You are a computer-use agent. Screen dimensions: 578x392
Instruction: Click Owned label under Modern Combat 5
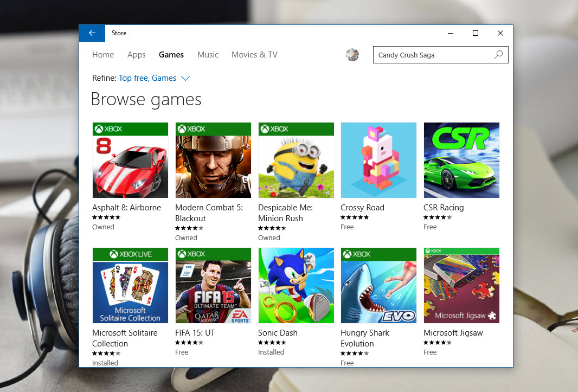(186, 238)
